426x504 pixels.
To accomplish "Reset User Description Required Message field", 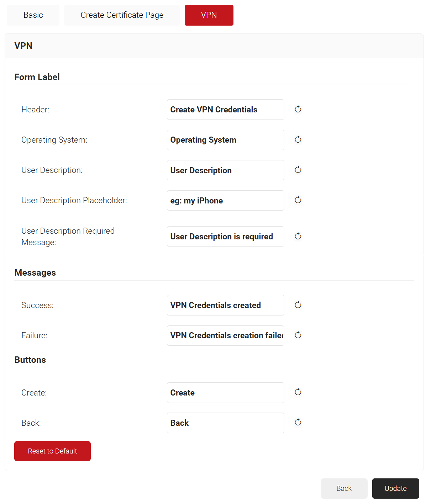I will coord(298,237).
